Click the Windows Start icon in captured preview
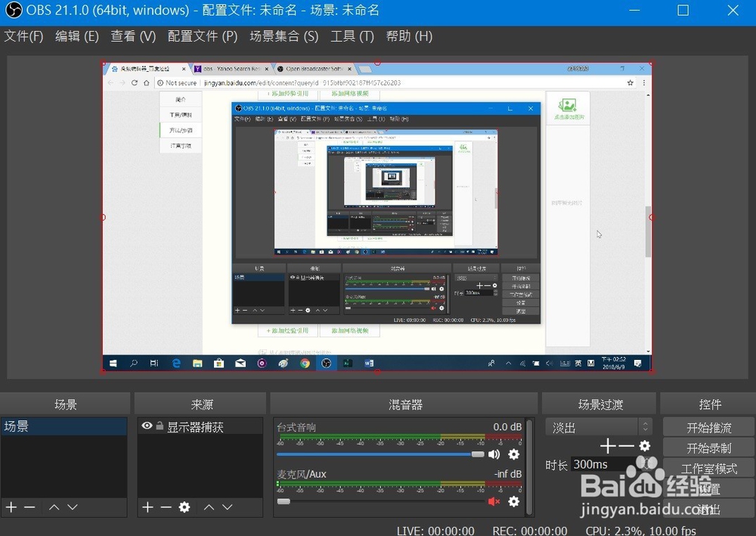 [113, 364]
